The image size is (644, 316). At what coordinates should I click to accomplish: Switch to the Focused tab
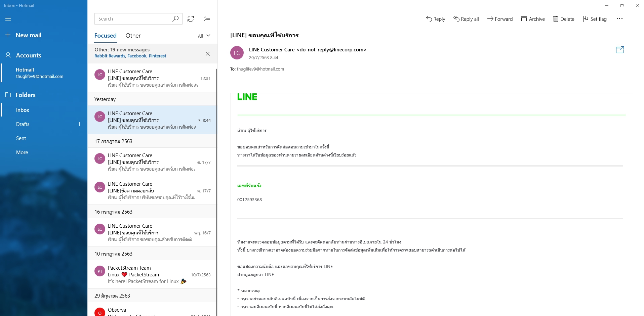click(x=106, y=36)
